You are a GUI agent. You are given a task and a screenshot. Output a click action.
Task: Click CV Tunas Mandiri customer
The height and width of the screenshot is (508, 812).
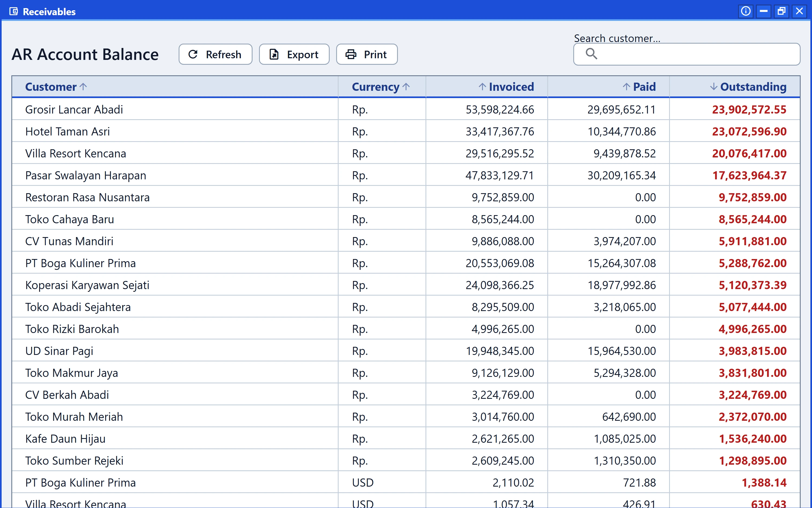click(x=69, y=241)
